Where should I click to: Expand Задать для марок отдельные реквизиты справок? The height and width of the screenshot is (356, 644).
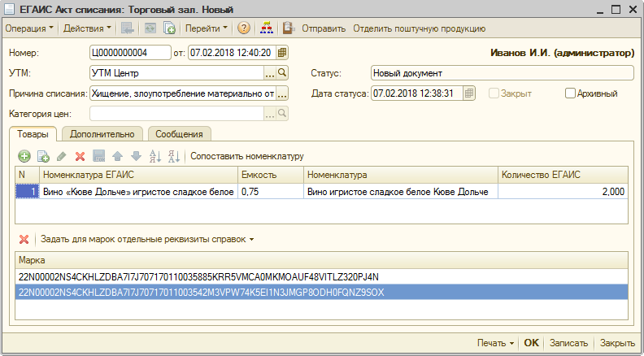[x=147, y=239]
